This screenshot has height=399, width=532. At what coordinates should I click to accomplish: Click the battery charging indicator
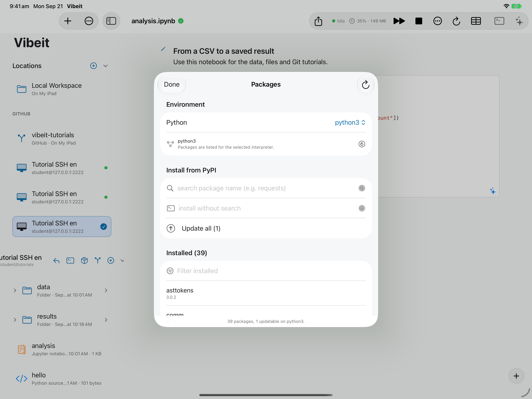click(516, 6)
